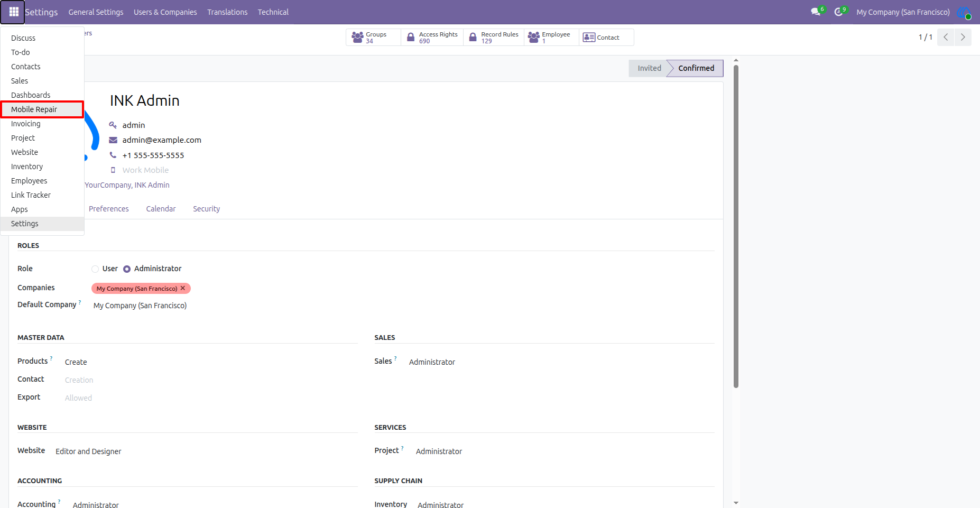Viewport: 980px width, 508px height.
Task: Open Technical menu
Action: coord(273,12)
